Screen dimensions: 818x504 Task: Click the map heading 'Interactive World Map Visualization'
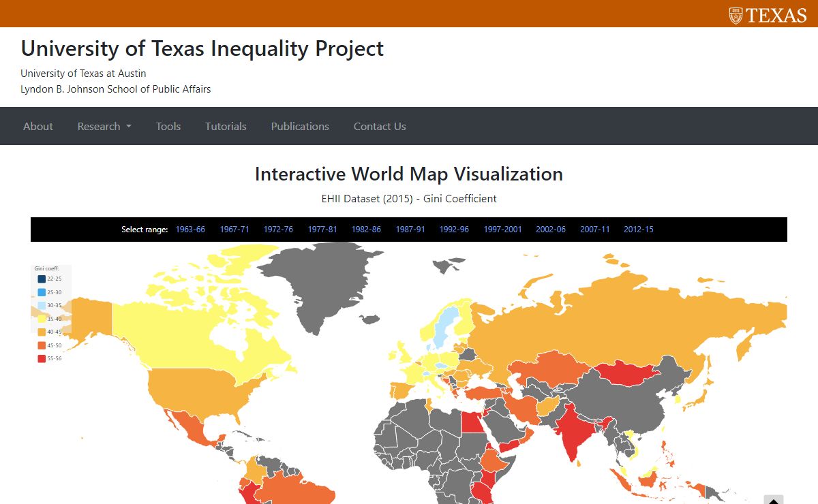coord(409,174)
